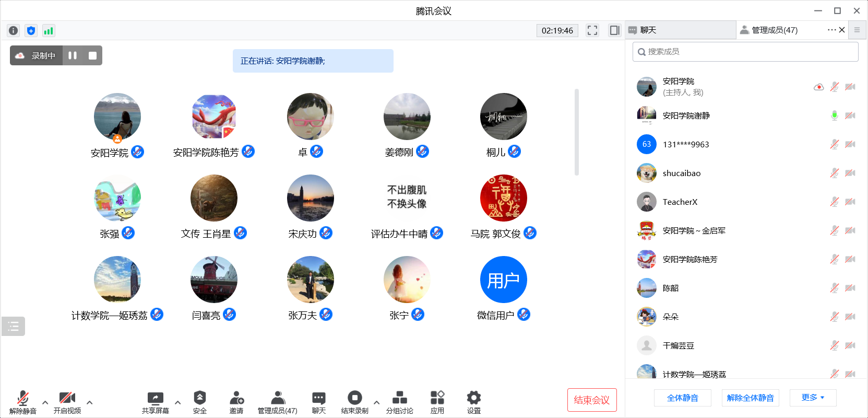Click mute icon beside 张宁
Viewport: 868px width, 418px height.
[418, 315]
